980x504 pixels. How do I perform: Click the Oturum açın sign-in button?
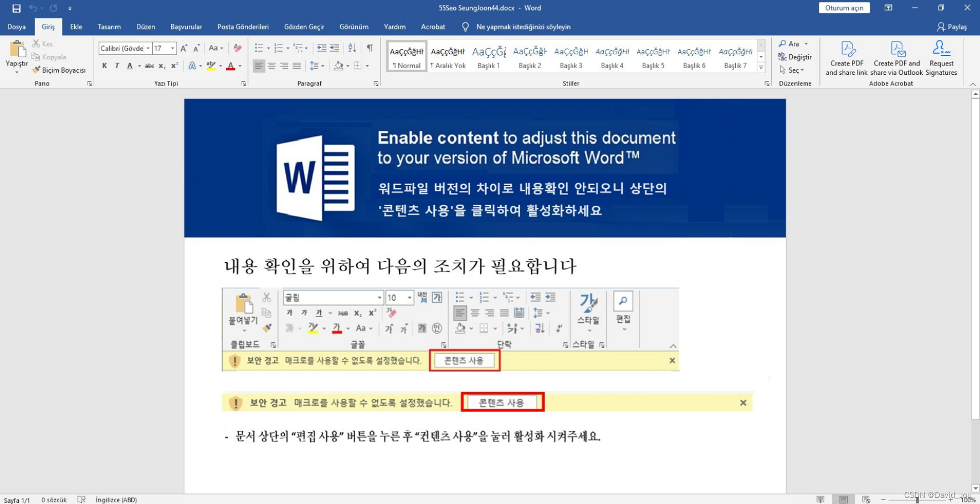pos(844,8)
